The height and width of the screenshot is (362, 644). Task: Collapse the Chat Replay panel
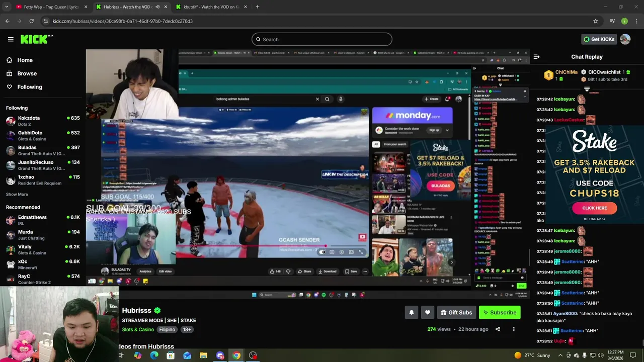pyautogui.click(x=536, y=57)
